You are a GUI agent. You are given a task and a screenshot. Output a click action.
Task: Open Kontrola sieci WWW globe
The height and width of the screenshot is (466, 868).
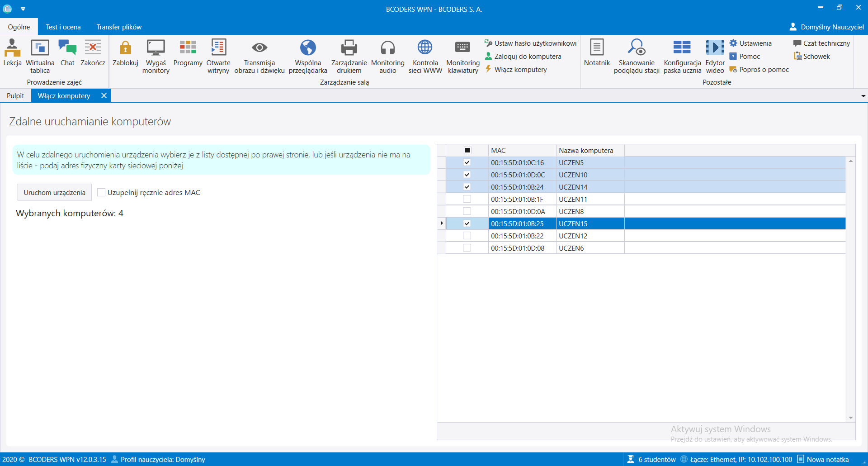[425, 57]
